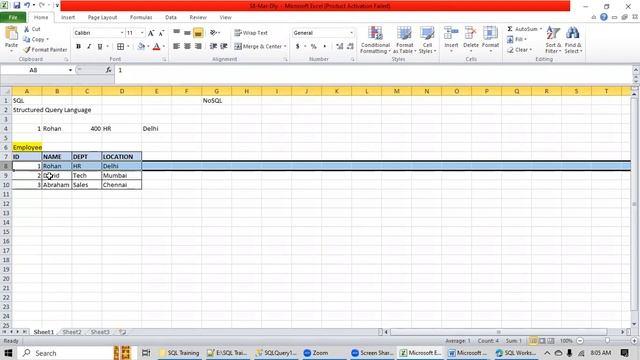Click the Decrease Decimal icon
This screenshot has width=640, height=360.
pos(350,47)
